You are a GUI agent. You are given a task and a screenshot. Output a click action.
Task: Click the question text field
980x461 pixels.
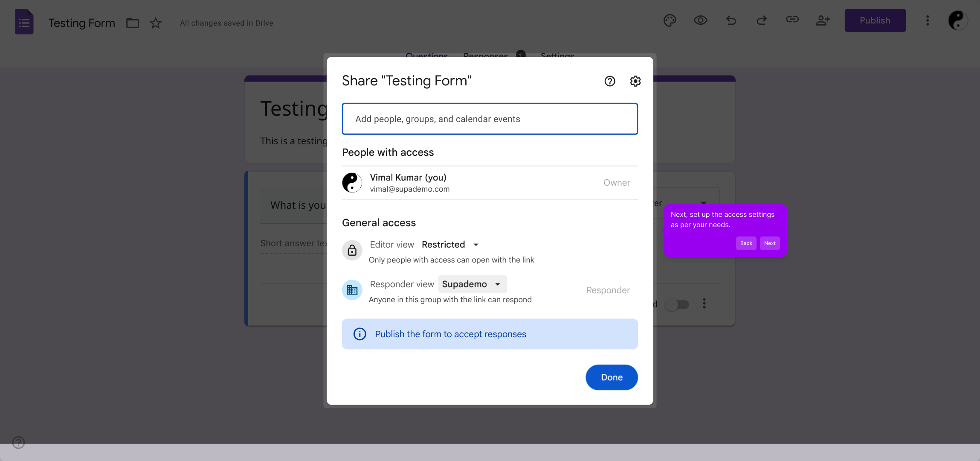click(x=294, y=205)
